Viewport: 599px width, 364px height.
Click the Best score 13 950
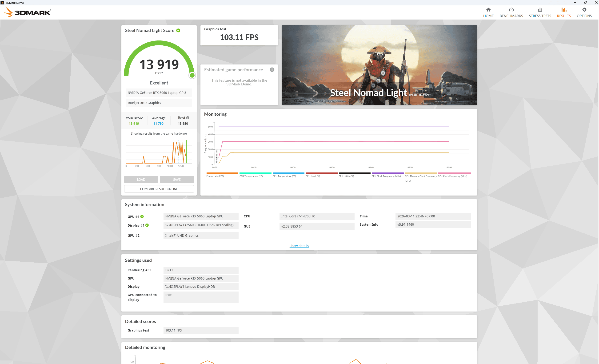coord(183,124)
